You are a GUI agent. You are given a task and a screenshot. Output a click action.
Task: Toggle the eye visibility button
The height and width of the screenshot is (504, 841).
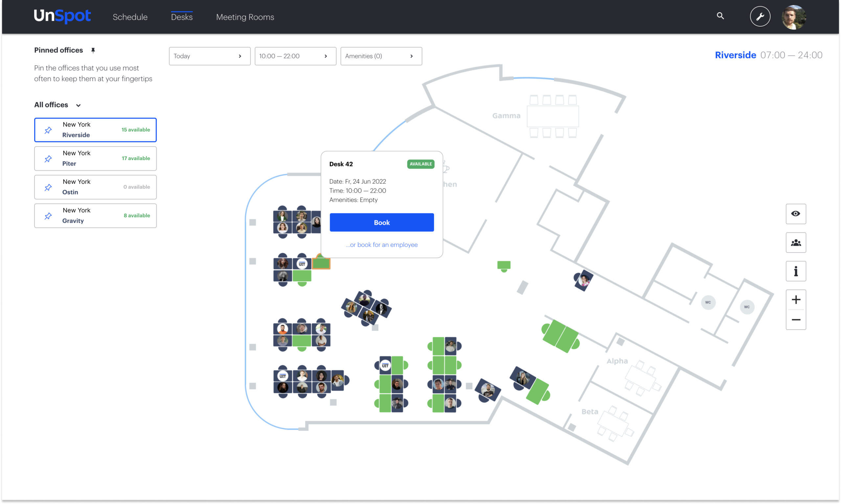tap(796, 214)
